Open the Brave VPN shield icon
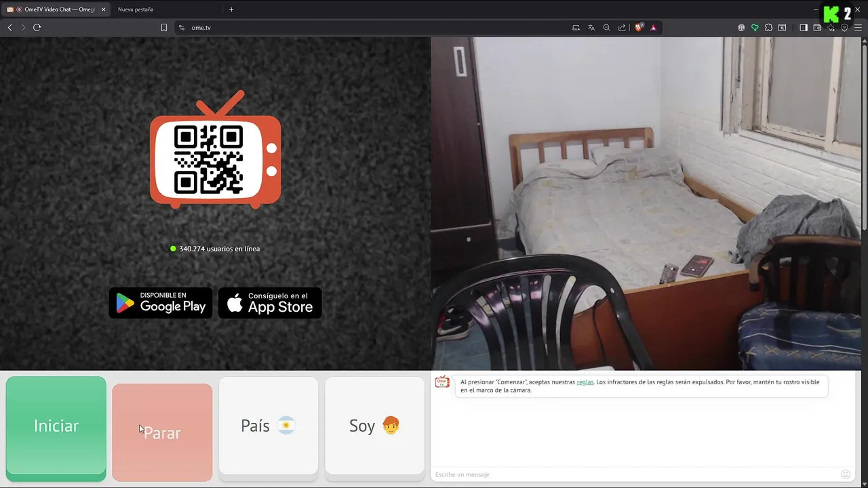 (844, 28)
